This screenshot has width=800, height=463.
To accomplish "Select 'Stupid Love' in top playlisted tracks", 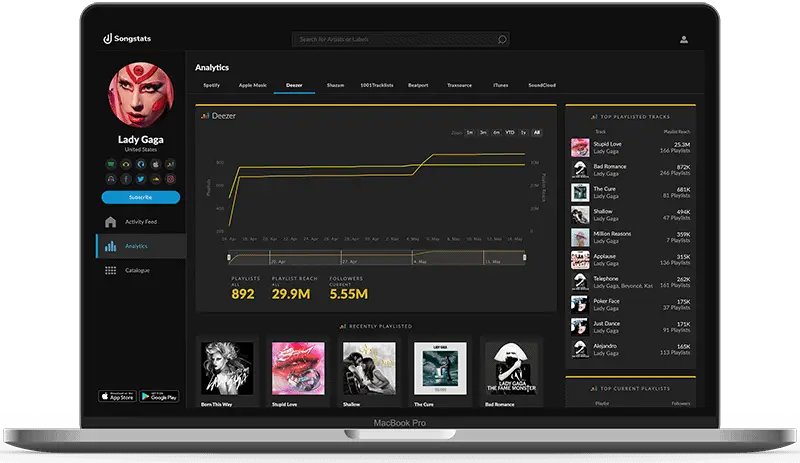I will 631,148.
